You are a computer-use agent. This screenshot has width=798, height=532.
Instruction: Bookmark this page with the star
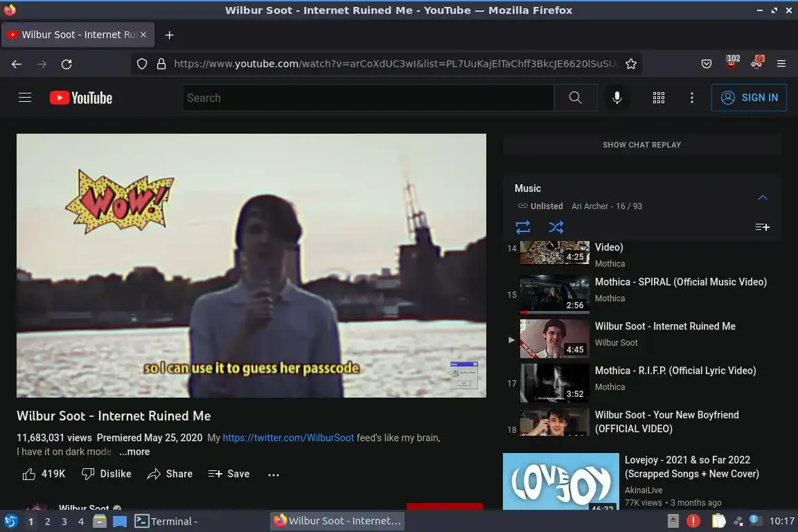630,64
